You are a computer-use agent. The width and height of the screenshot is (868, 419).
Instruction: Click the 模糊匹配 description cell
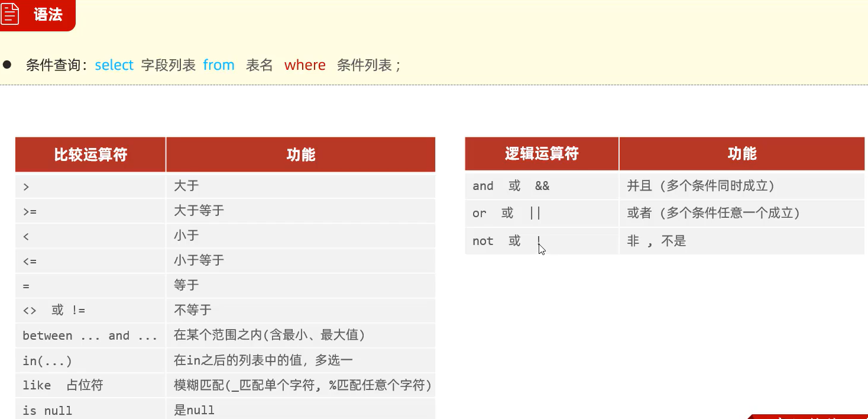(303, 385)
